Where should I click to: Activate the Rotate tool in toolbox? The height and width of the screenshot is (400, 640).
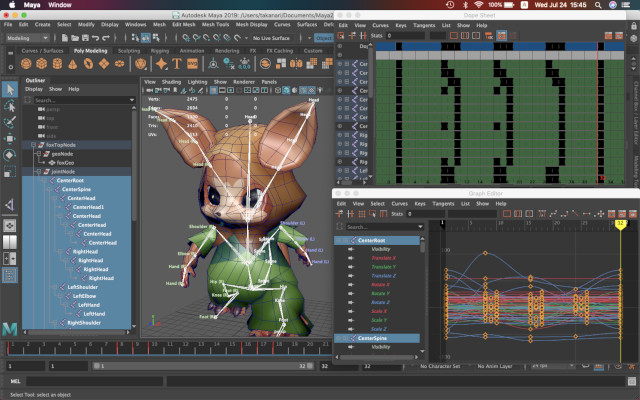click(10, 155)
